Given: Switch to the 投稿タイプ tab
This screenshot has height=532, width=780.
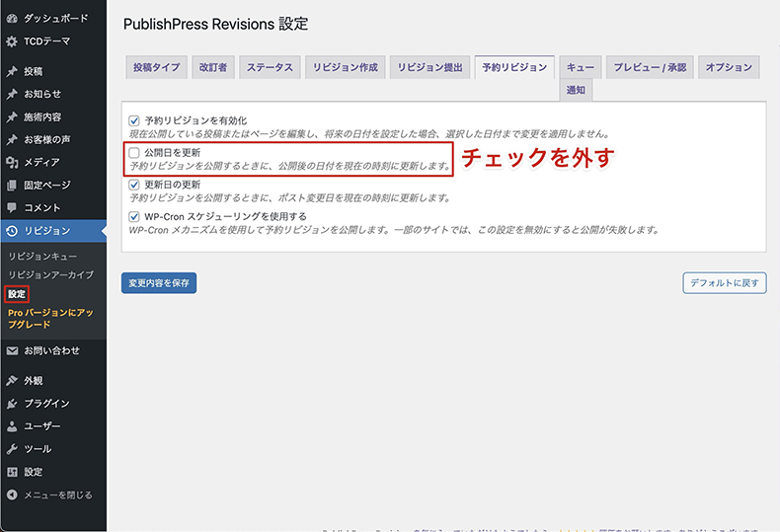Looking at the screenshot, I should [156, 67].
